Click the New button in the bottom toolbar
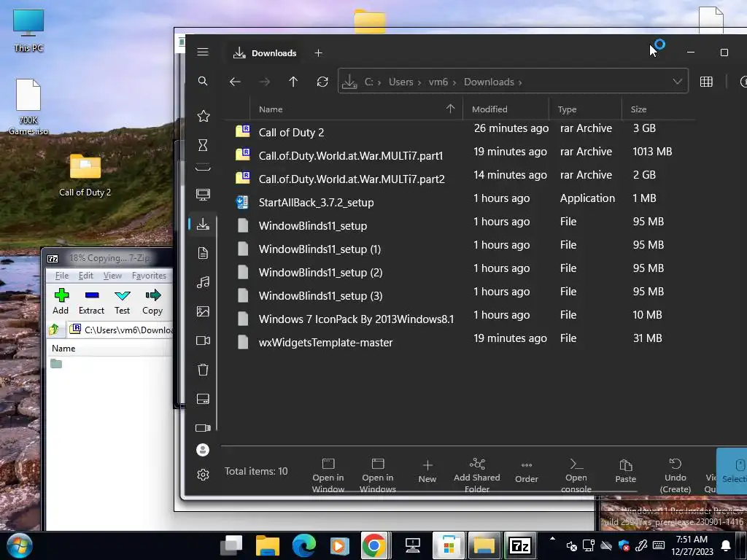747x560 pixels. [x=427, y=472]
